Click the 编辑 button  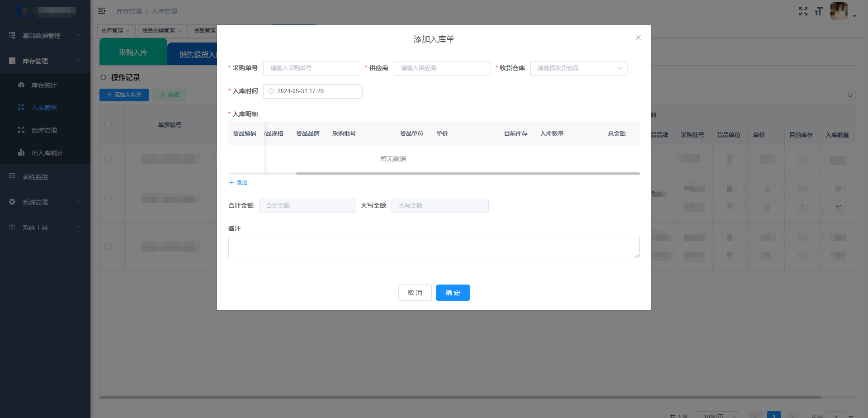pos(170,95)
